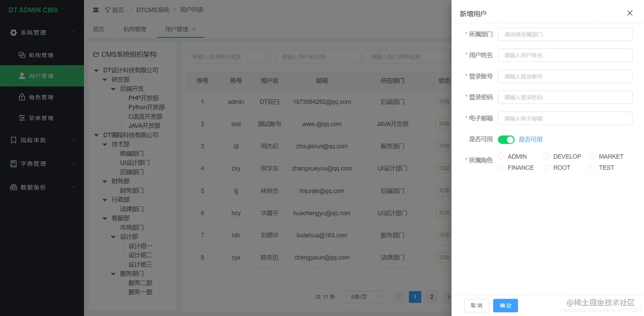This screenshot has width=644, height=316.
Task: Click the 请输入用户姓名 input field
Action: (x=565, y=55)
